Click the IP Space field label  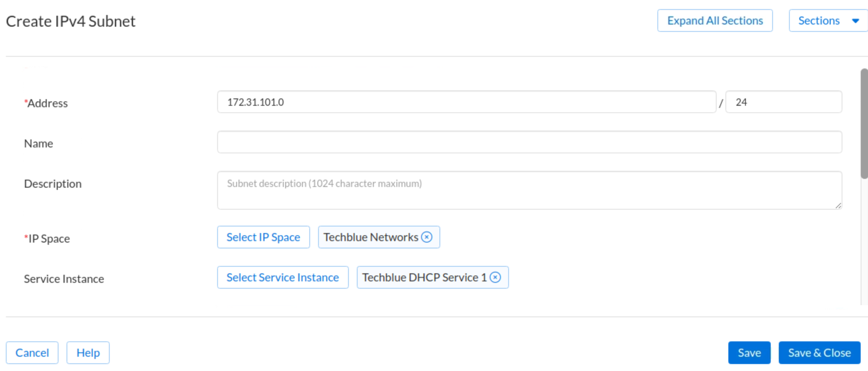[x=49, y=239]
